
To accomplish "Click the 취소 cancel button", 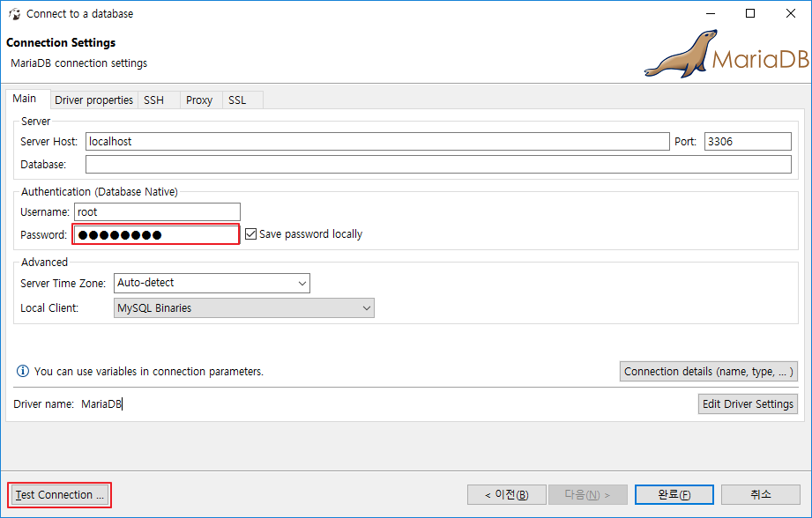I will point(761,495).
